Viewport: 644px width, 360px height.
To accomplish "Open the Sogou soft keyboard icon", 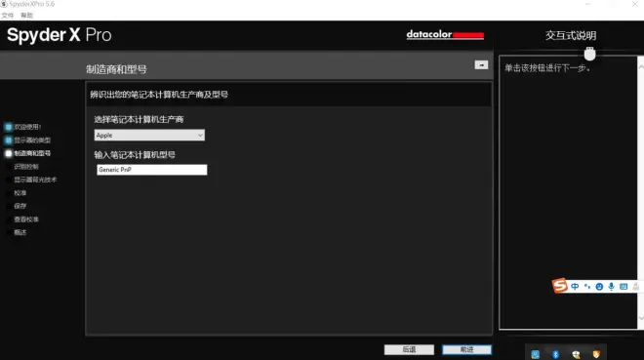I will 624,286.
